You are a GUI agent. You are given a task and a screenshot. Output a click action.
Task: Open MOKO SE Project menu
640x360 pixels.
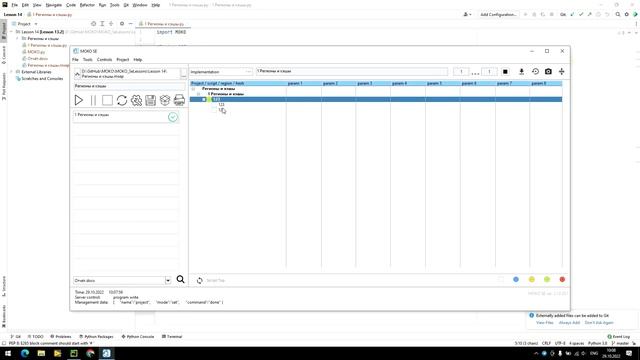tap(123, 60)
